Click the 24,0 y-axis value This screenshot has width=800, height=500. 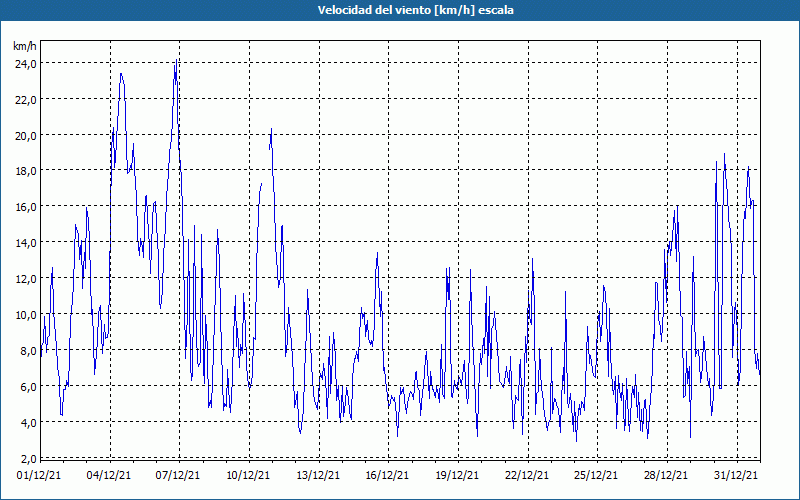point(26,64)
